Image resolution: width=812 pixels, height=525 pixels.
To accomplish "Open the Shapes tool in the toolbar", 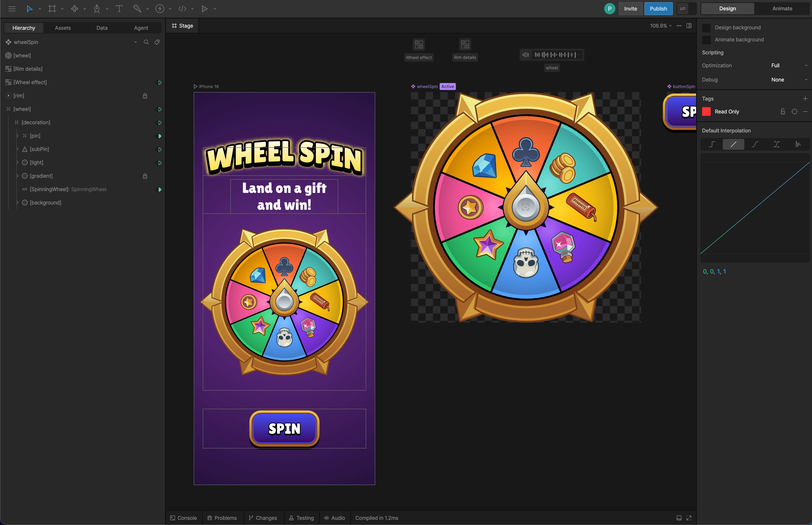I will (x=75, y=9).
